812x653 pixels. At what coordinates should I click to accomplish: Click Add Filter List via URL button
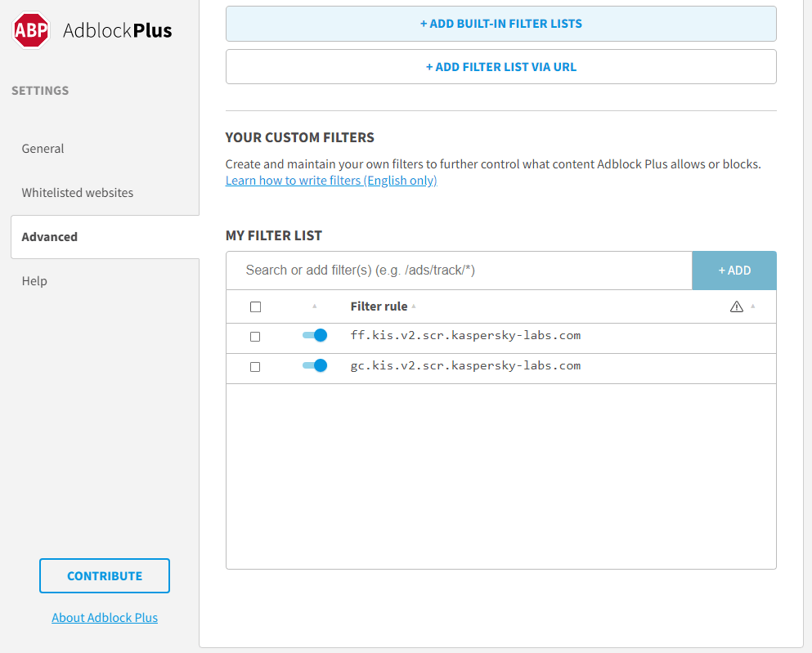point(500,67)
